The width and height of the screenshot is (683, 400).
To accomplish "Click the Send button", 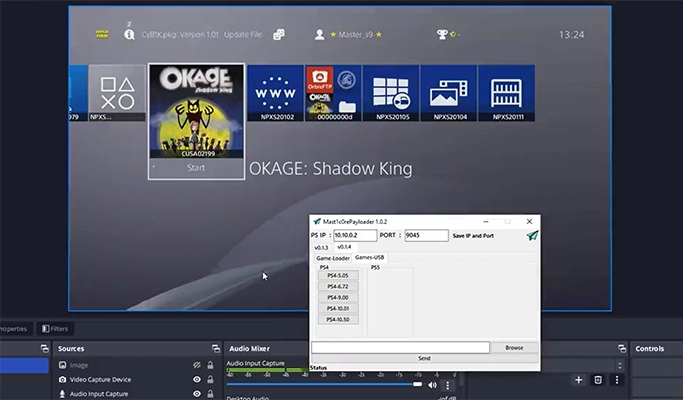I will [x=425, y=358].
